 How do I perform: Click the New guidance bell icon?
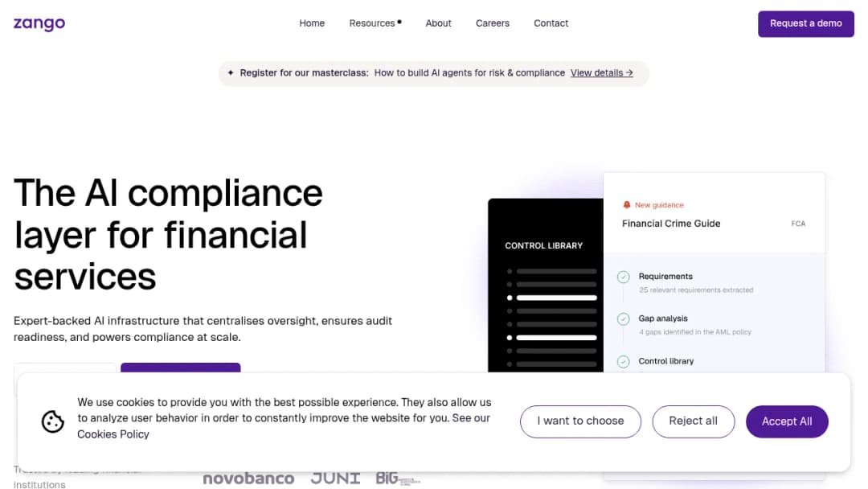[x=627, y=205]
